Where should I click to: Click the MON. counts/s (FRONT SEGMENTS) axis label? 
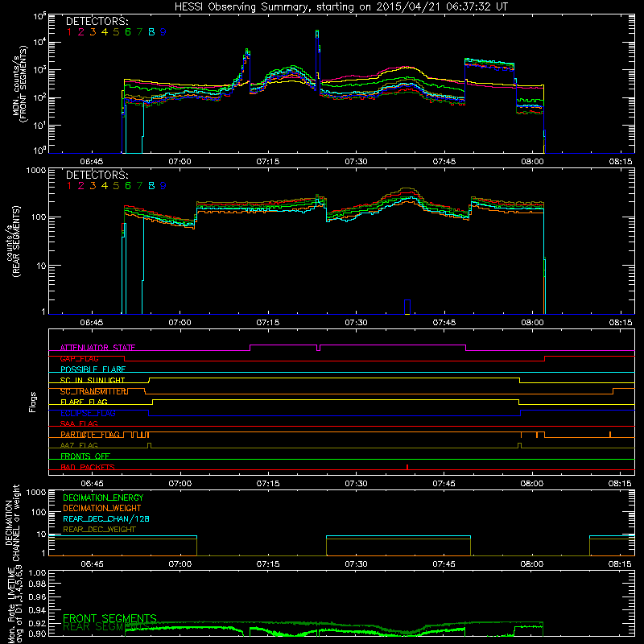19,84
